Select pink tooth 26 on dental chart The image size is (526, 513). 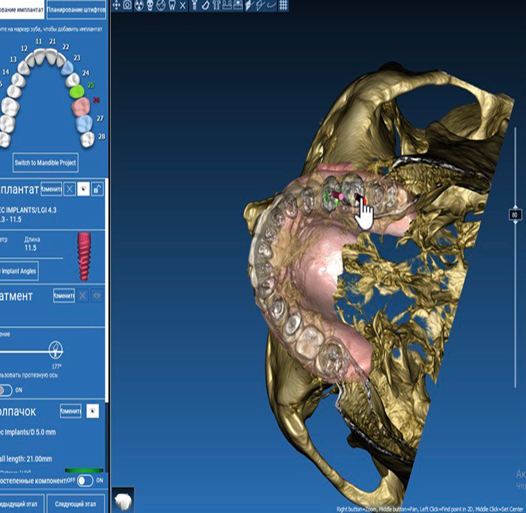[x=81, y=106]
